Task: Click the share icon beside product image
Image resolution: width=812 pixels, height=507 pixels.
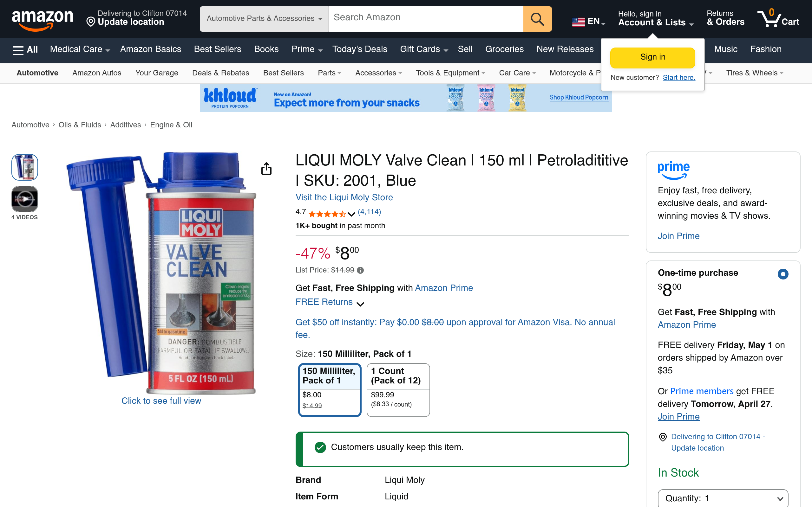Action: click(266, 169)
